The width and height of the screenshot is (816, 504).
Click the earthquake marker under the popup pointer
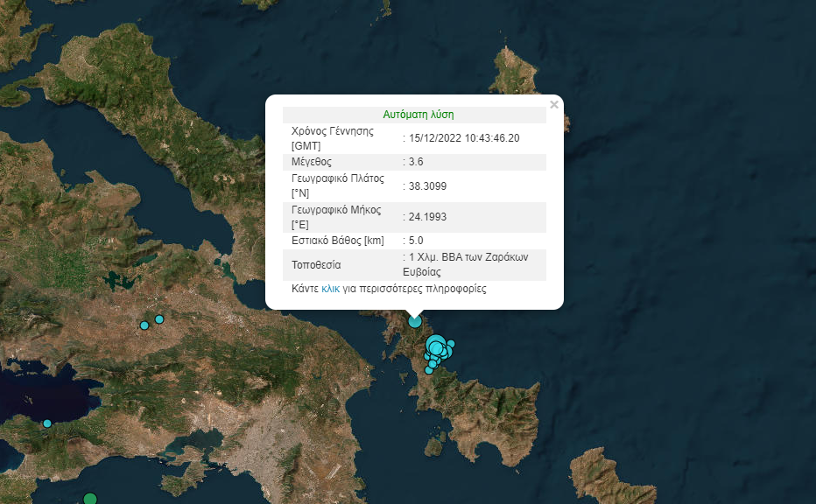coord(415,321)
